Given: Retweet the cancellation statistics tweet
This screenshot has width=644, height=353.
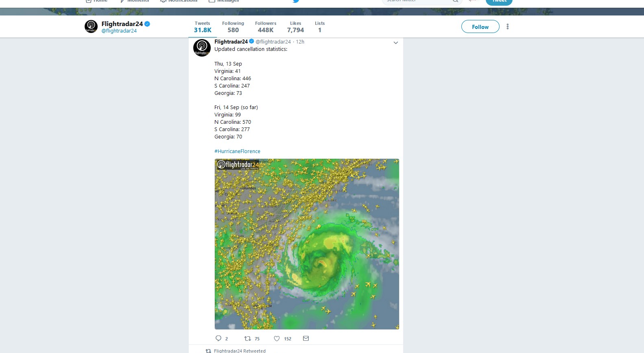Looking at the screenshot, I should [x=247, y=338].
